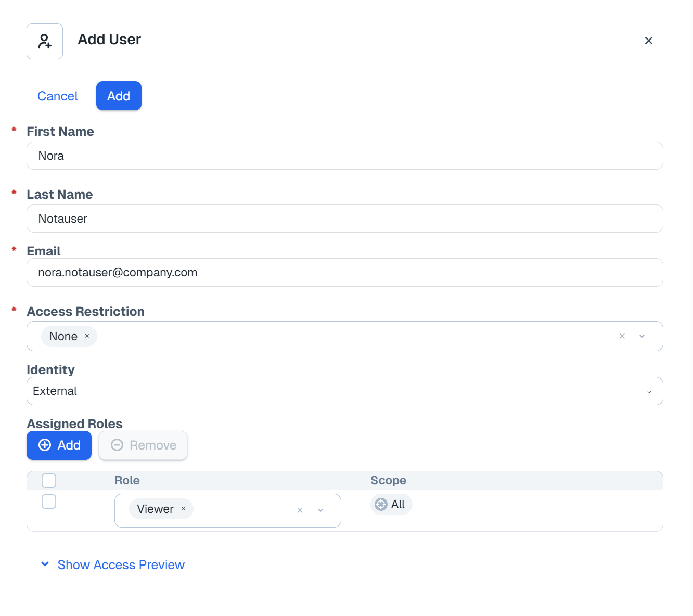Close the Add User dialog
Viewport: 693px width, 616px height.
(648, 41)
